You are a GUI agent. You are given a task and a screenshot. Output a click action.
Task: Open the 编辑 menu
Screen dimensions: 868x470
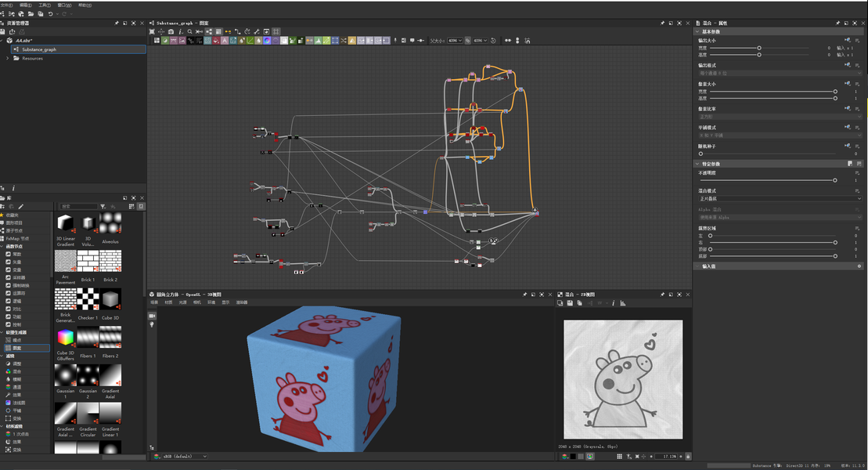[x=26, y=5]
